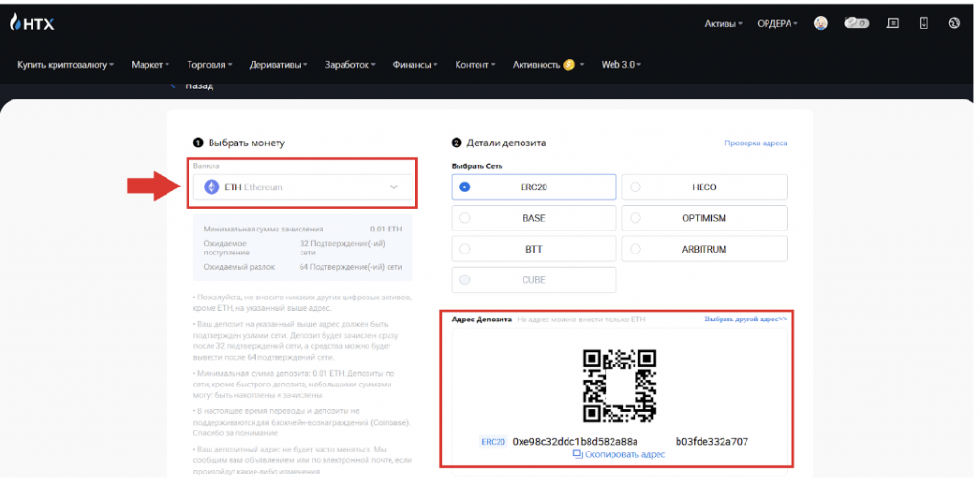
Task: Click the 32 Подтверждение(-ий) сети value
Action: 343,248
